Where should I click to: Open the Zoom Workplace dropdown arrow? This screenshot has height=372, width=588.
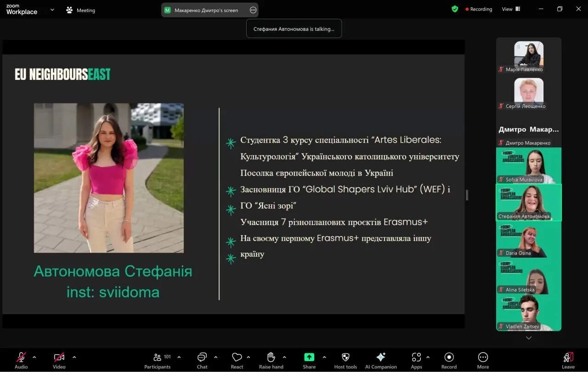tap(52, 9)
